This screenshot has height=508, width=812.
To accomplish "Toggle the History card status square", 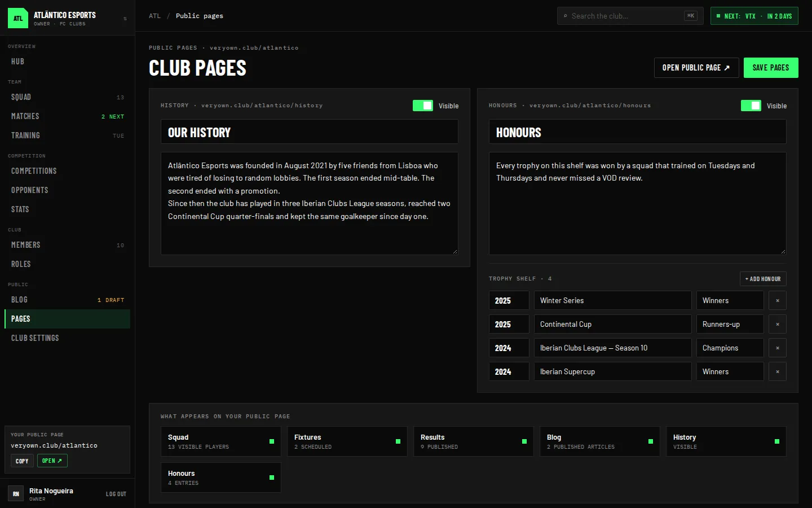I will 777,441.
